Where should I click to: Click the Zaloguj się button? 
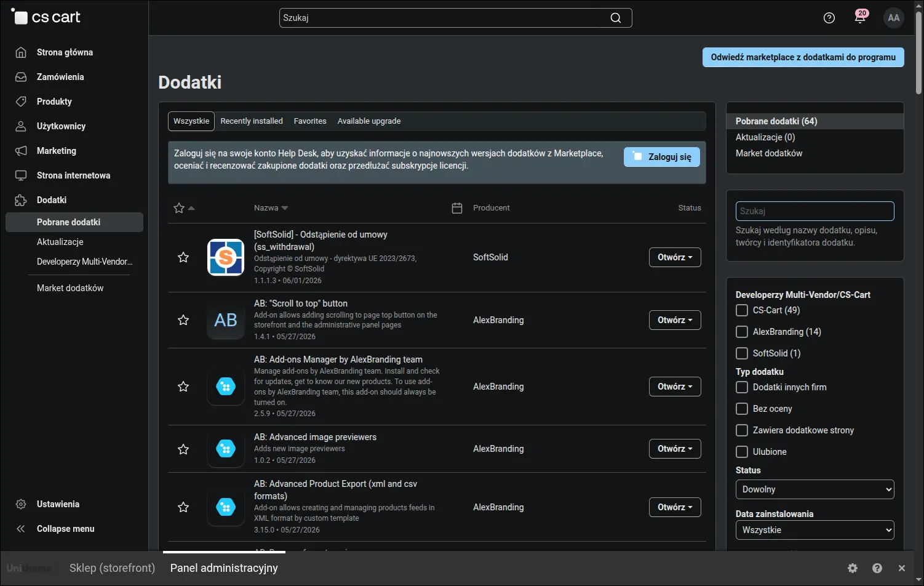pyautogui.click(x=662, y=157)
